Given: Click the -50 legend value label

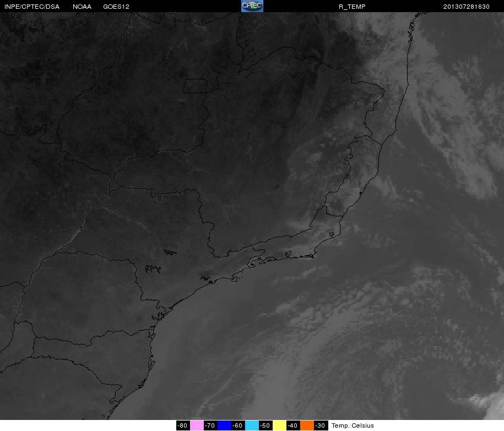Looking at the screenshot, I should coord(265,425).
